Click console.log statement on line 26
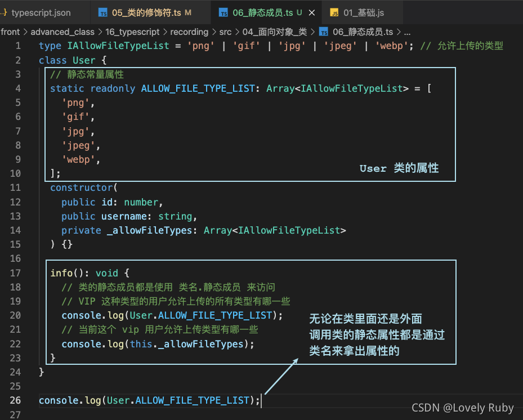 (149, 400)
